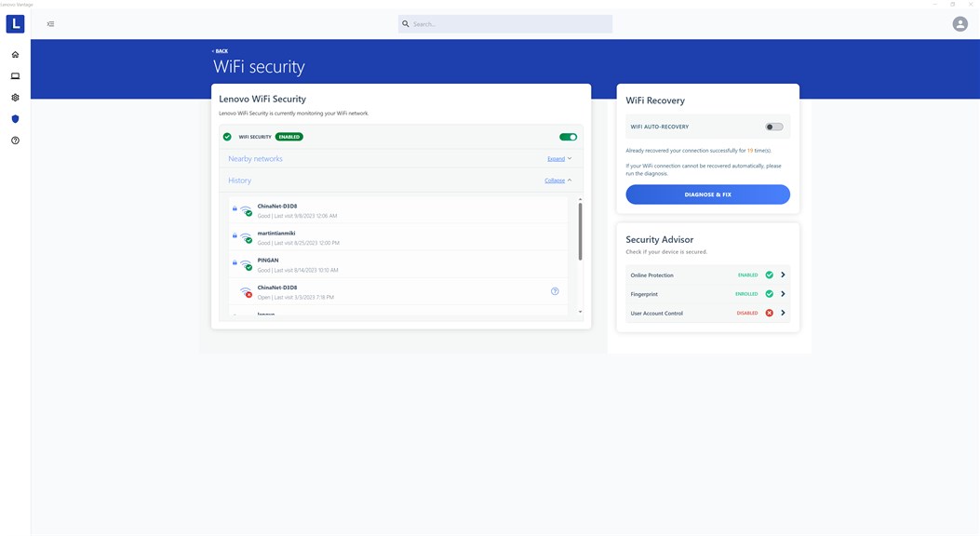The width and height of the screenshot is (980, 536).
Task: Click red X icon for User Account Control
Action: pyautogui.click(x=770, y=313)
